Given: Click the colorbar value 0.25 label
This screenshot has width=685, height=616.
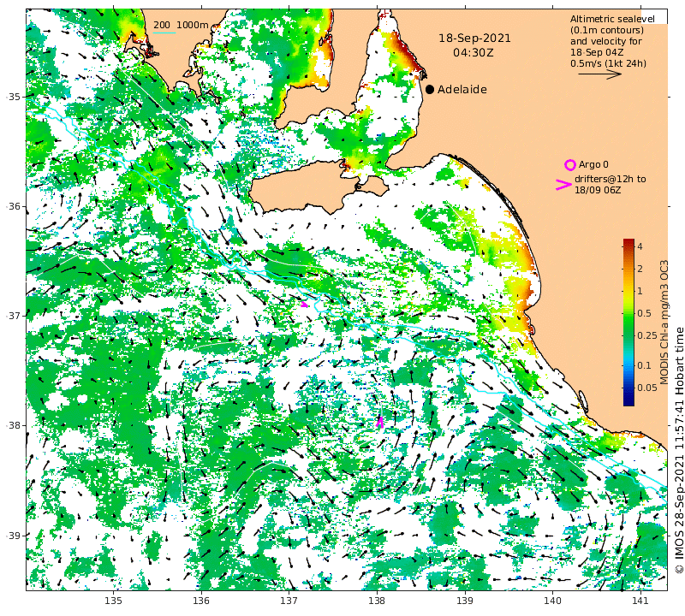Looking at the screenshot, I should [x=647, y=335].
